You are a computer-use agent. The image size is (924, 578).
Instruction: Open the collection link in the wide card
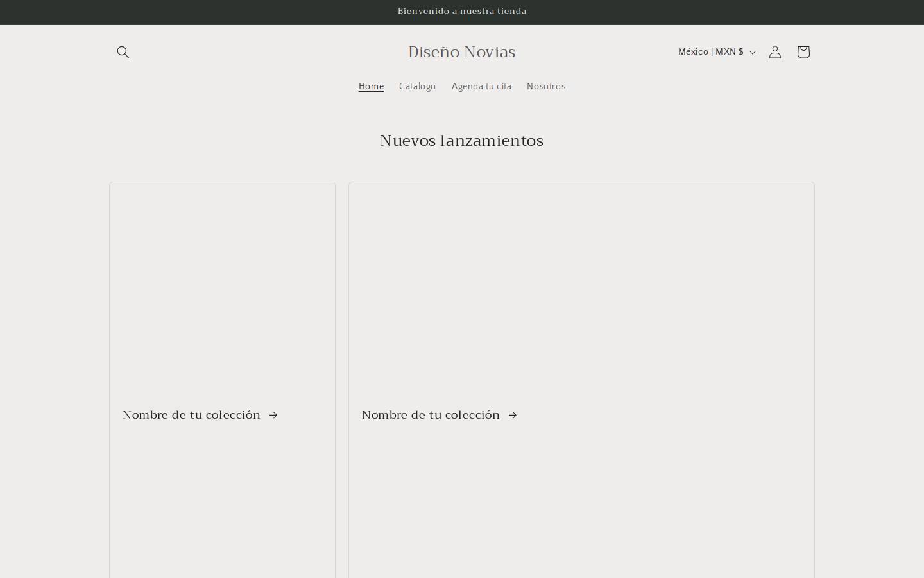pyautogui.click(x=440, y=415)
